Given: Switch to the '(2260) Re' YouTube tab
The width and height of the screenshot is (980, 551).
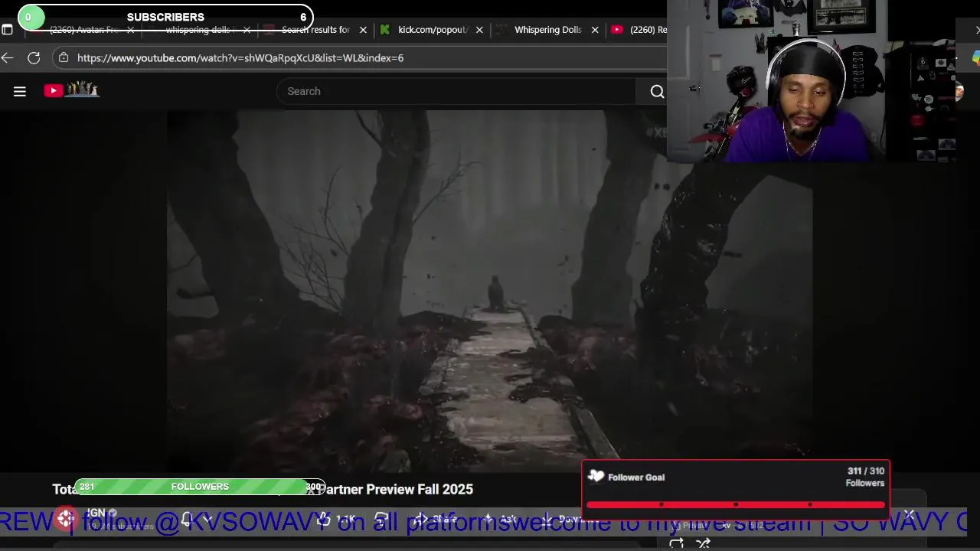Looking at the screenshot, I should pyautogui.click(x=639, y=30).
